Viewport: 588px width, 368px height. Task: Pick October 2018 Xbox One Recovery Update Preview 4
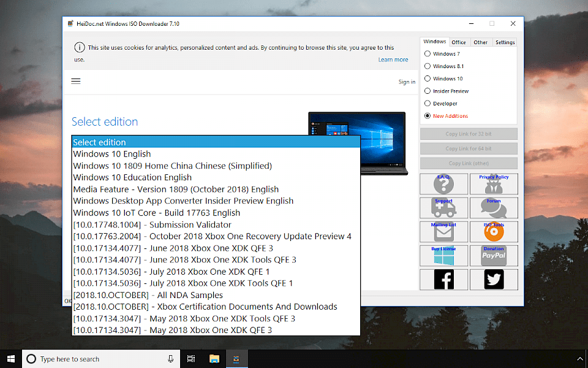[x=216, y=236]
